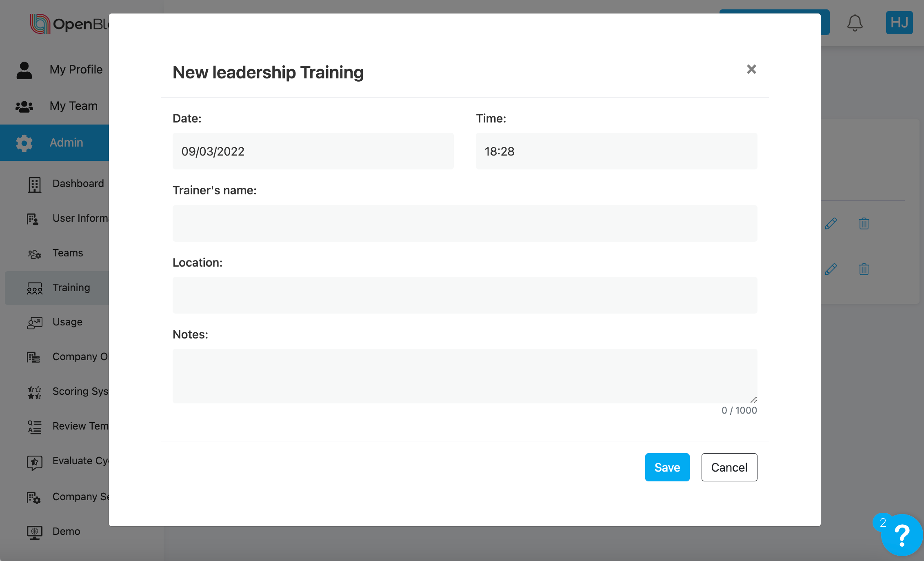Image resolution: width=924 pixels, height=561 pixels.
Task: Click the second trash delete icon
Action: click(864, 269)
